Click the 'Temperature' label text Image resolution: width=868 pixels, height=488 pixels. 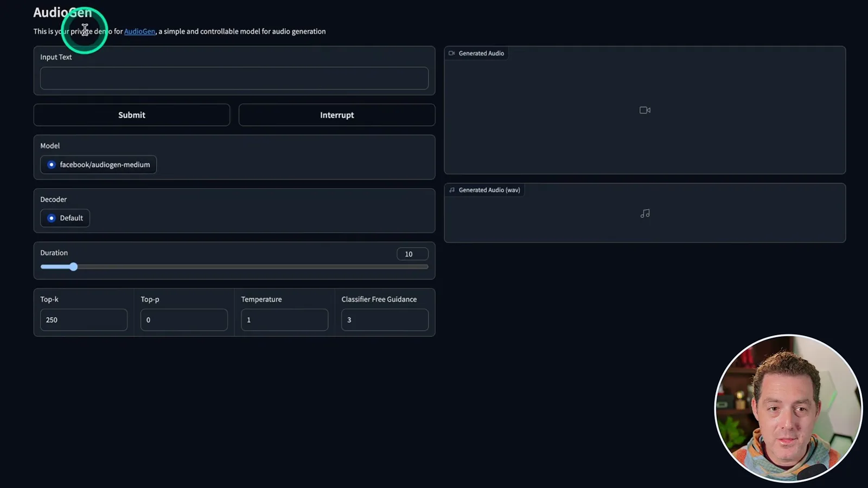[x=261, y=299]
